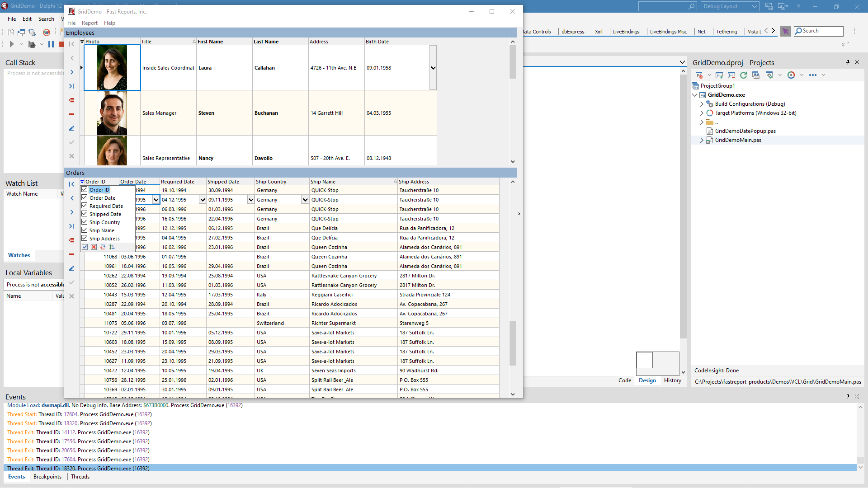
Task: Click the Orders grid vertical scrollbar thumb
Action: pos(513,343)
